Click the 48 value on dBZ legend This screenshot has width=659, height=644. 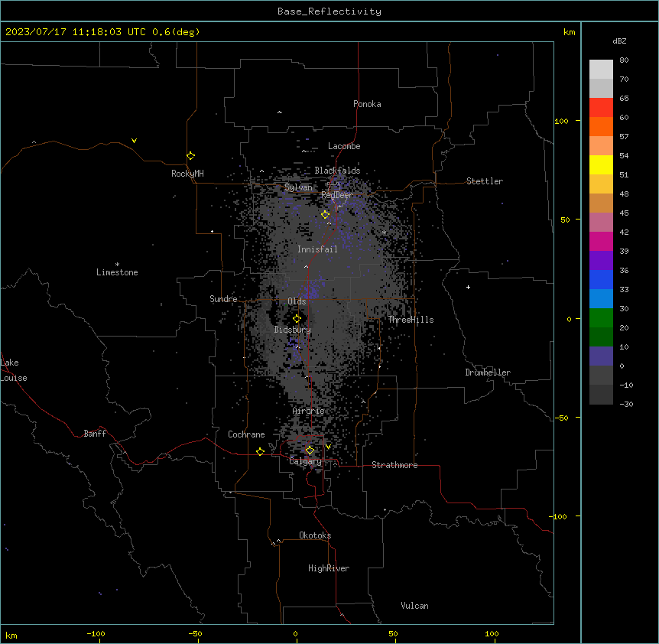pos(624,194)
